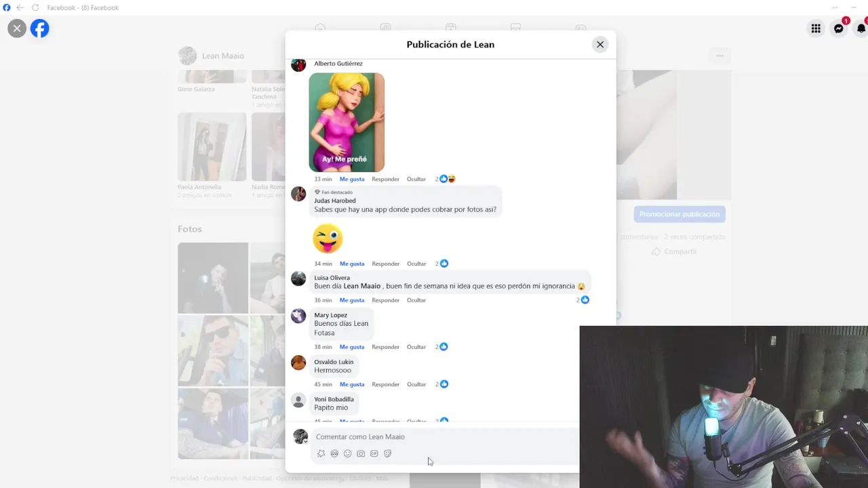This screenshot has width=868, height=488.
Task: Reply to Alberto Gutiérrez's sticker comment
Action: [x=385, y=179]
